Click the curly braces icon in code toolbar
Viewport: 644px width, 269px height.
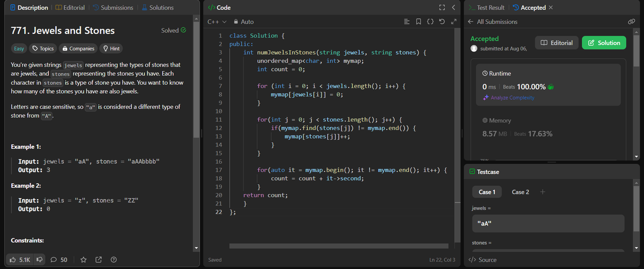coord(430,22)
